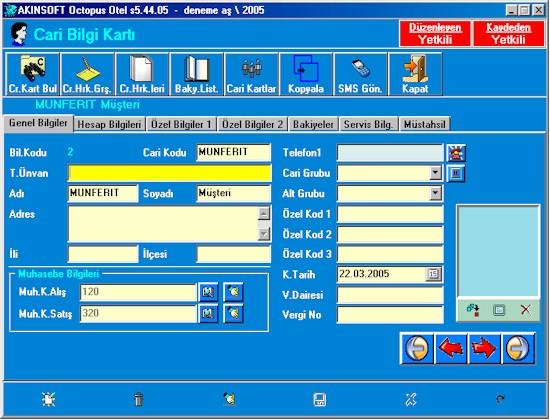This screenshot has width=550, height=420.
Task: Click red X icon below photo box
Action: [x=525, y=310]
